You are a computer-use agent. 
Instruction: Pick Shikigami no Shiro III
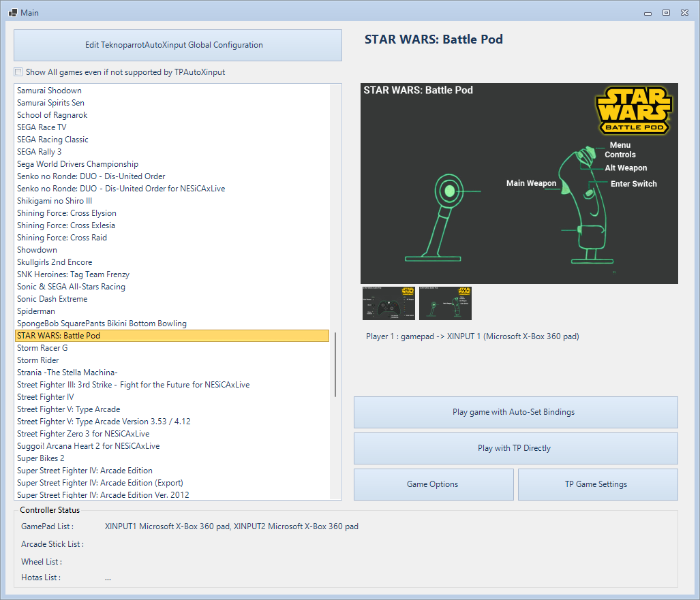(172, 201)
